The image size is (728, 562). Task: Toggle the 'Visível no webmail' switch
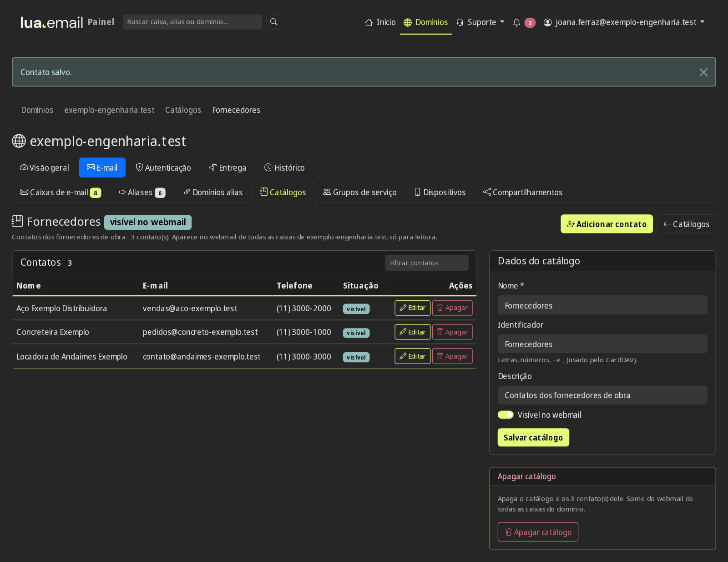[506, 415]
